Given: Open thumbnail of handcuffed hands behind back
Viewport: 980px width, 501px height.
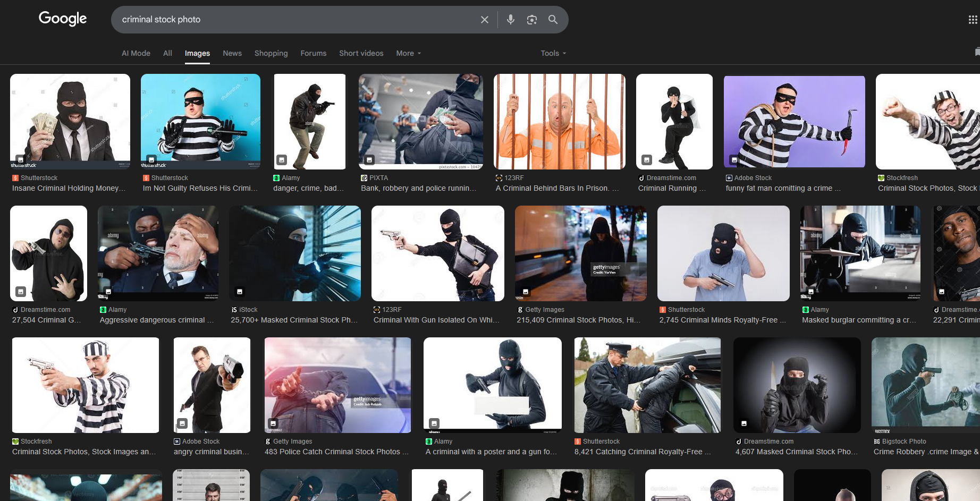Looking at the screenshot, I should coord(338,385).
